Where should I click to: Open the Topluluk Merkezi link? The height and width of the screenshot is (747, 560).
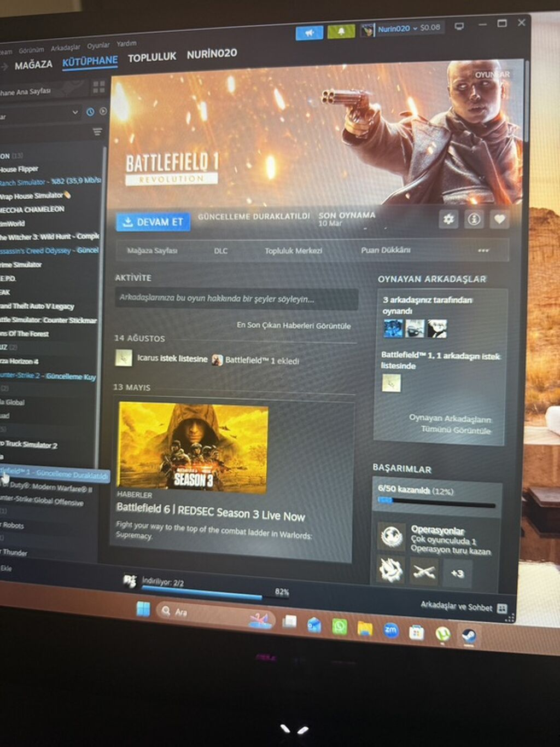point(293,251)
